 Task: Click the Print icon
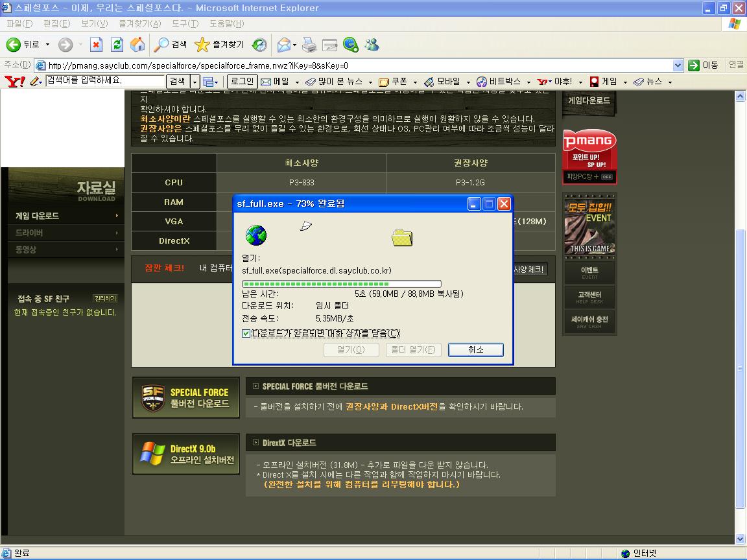pyautogui.click(x=309, y=45)
